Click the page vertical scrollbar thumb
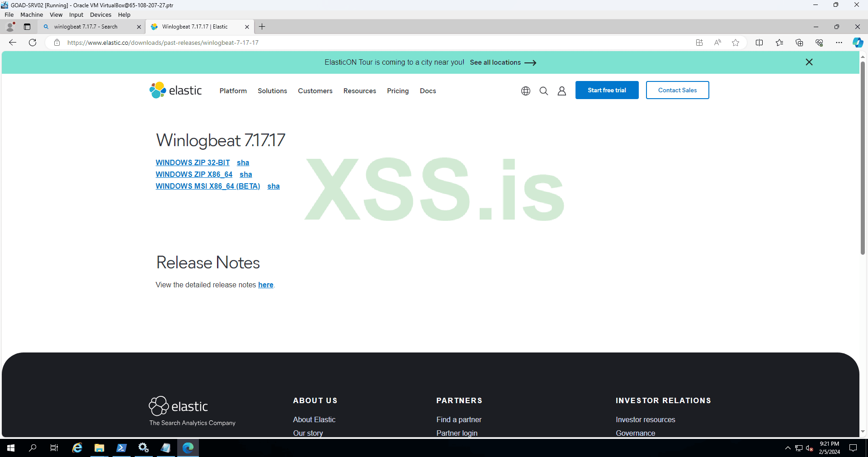868x457 pixels. point(863,158)
